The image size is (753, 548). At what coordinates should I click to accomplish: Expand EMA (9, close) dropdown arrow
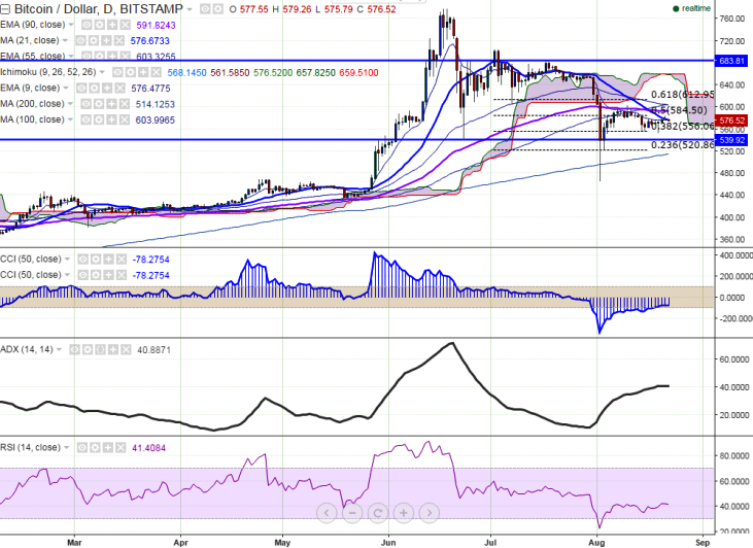[66, 88]
